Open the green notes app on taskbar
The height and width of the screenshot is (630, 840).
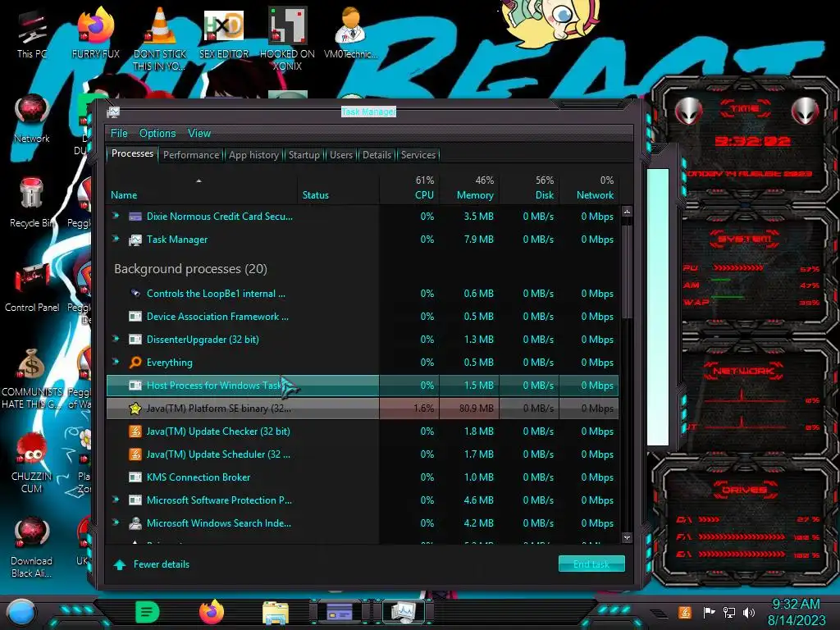click(x=148, y=612)
